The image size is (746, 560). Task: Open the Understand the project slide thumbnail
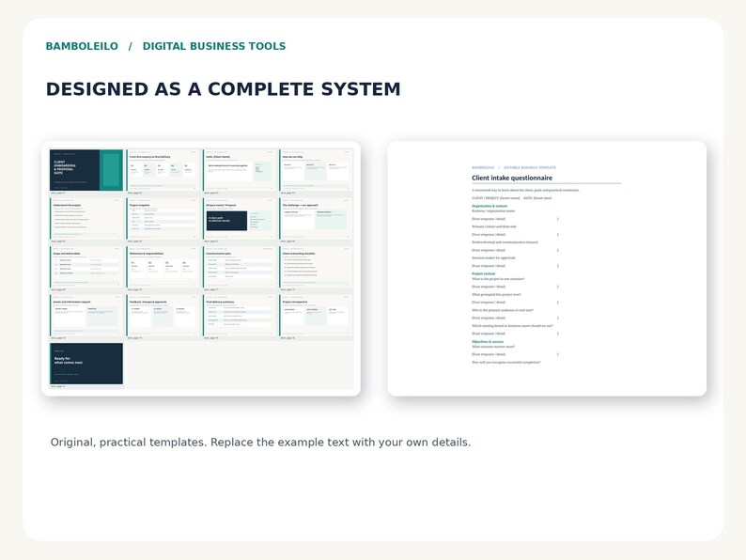(86, 219)
